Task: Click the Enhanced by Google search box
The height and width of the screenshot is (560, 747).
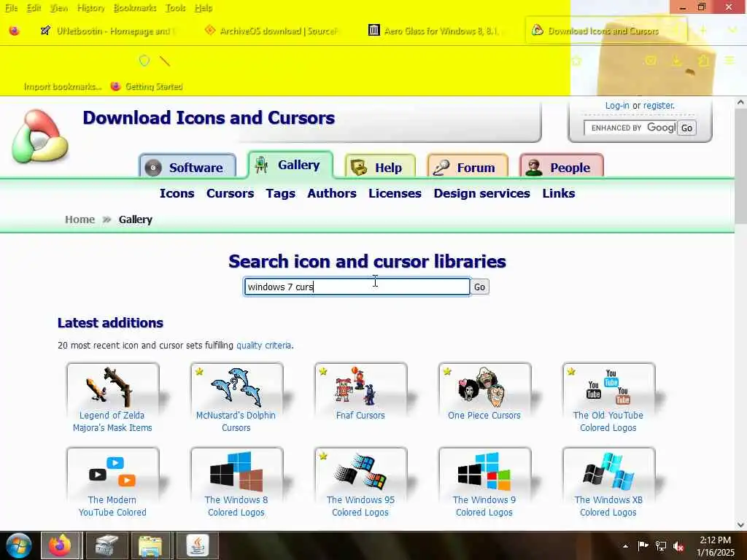Action: coord(630,128)
